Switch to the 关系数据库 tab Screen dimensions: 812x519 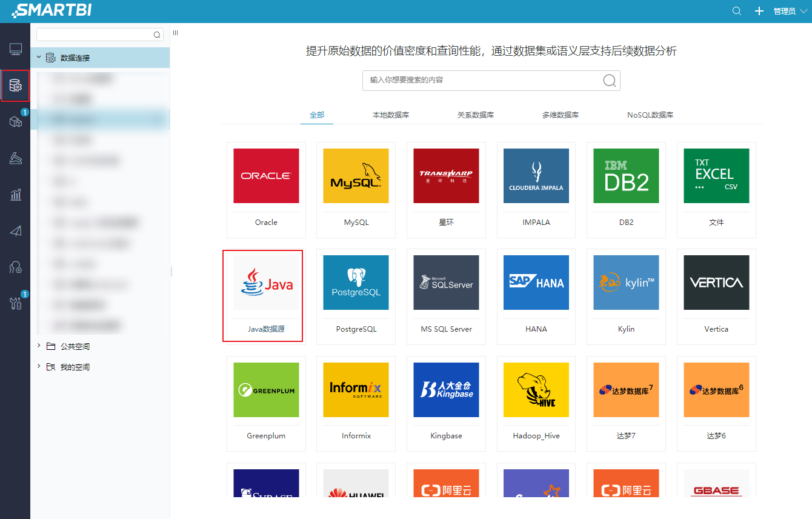[476, 115]
